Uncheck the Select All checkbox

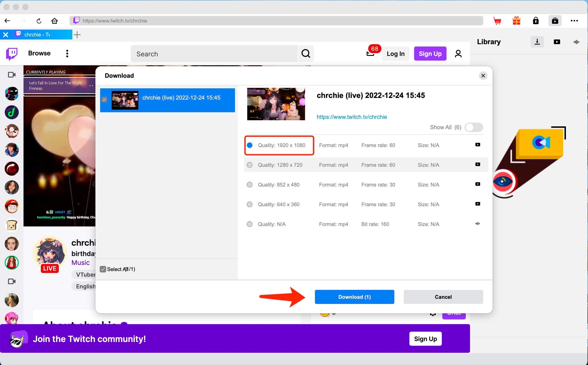coord(103,269)
